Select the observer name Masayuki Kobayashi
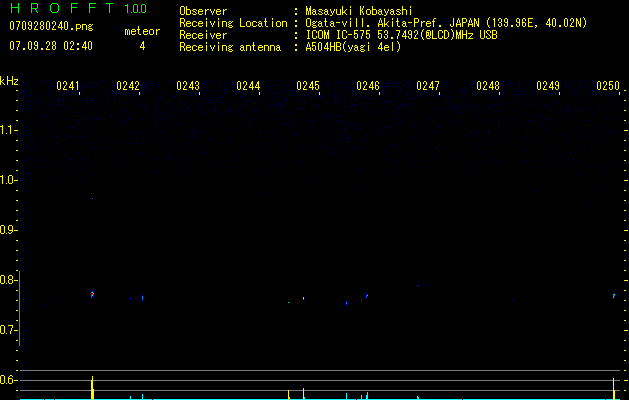This screenshot has height=400, width=629. tap(359, 11)
